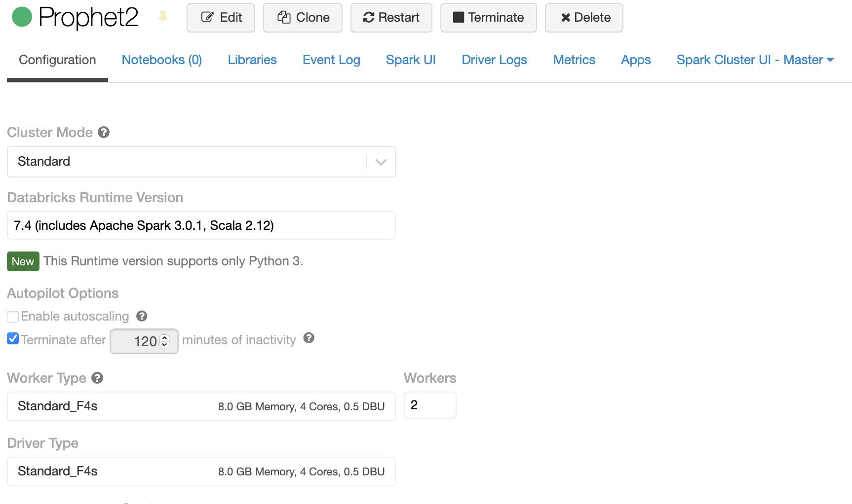Open the Enable autoscaling help icon

(x=142, y=316)
